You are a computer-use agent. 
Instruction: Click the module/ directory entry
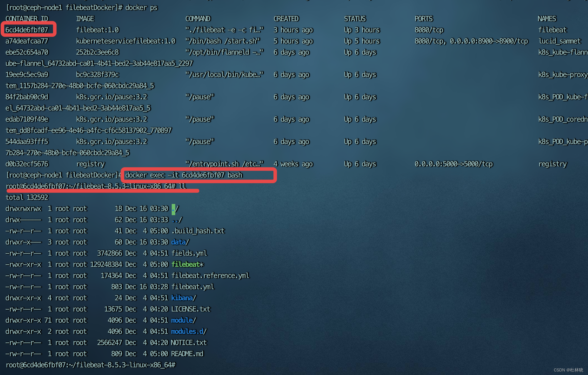(x=184, y=320)
